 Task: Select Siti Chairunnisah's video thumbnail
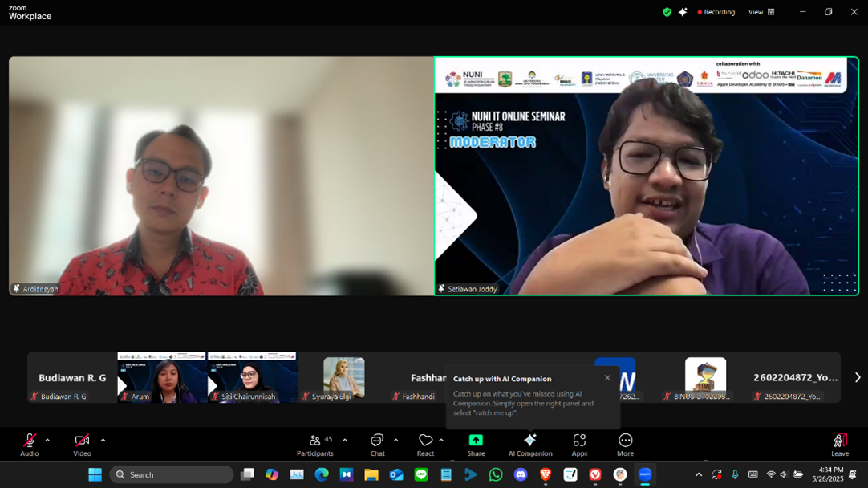coord(253,377)
